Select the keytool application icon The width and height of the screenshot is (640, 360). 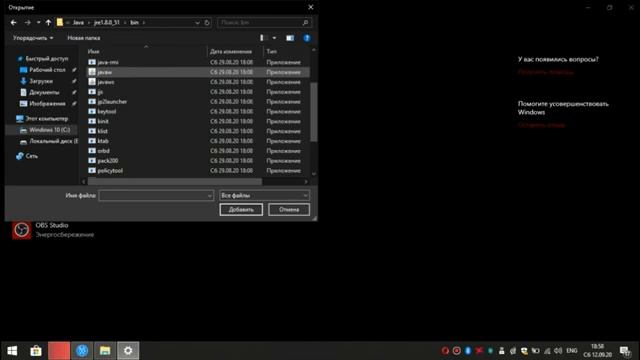92,111
